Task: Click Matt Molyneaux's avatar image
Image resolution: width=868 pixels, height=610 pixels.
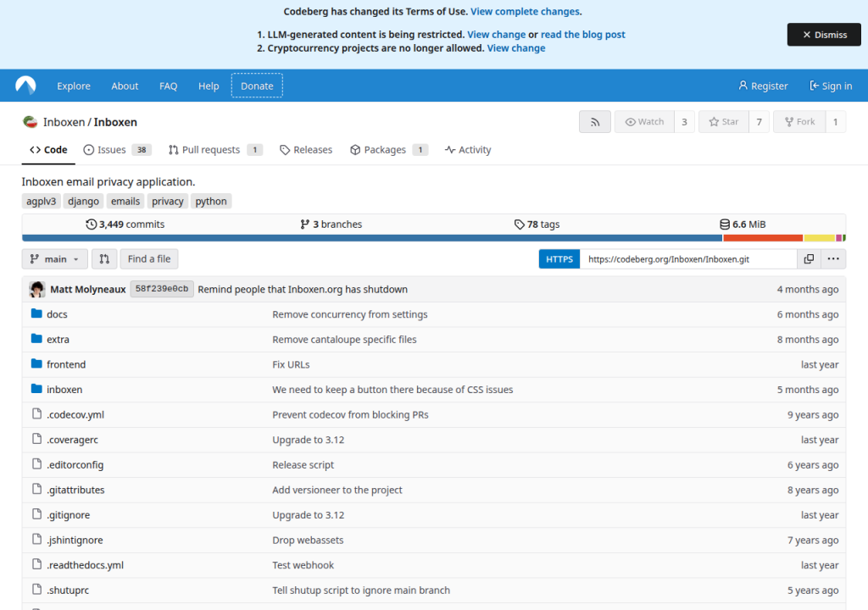Action: [x=37, y=289]
